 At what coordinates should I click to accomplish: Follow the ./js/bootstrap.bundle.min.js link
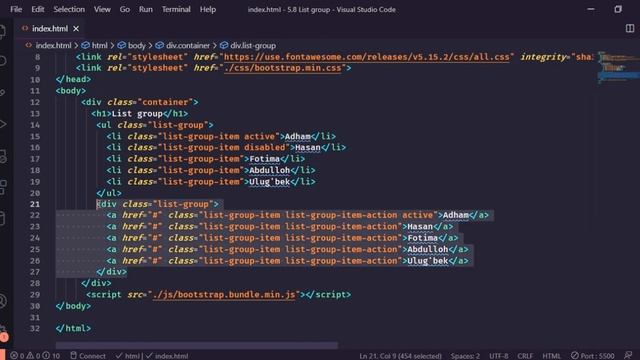point(224,294)
